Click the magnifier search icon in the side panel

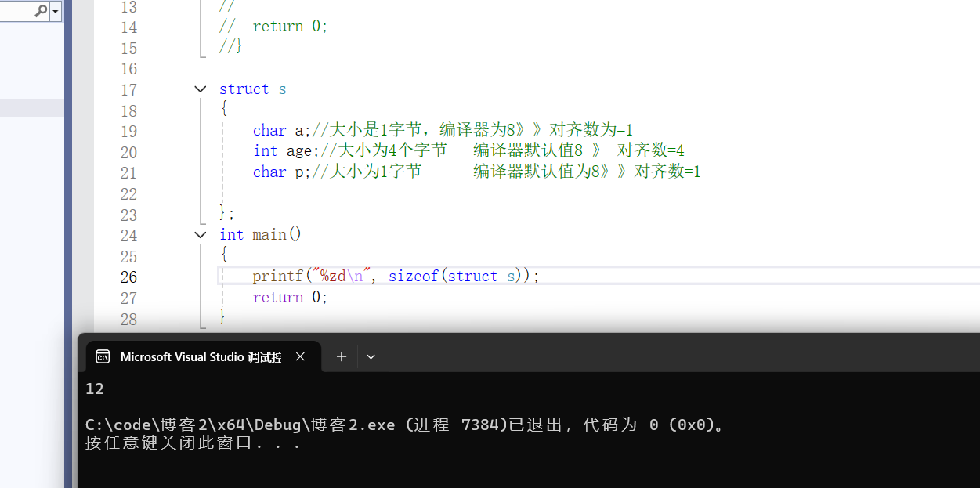click(41, 11)
